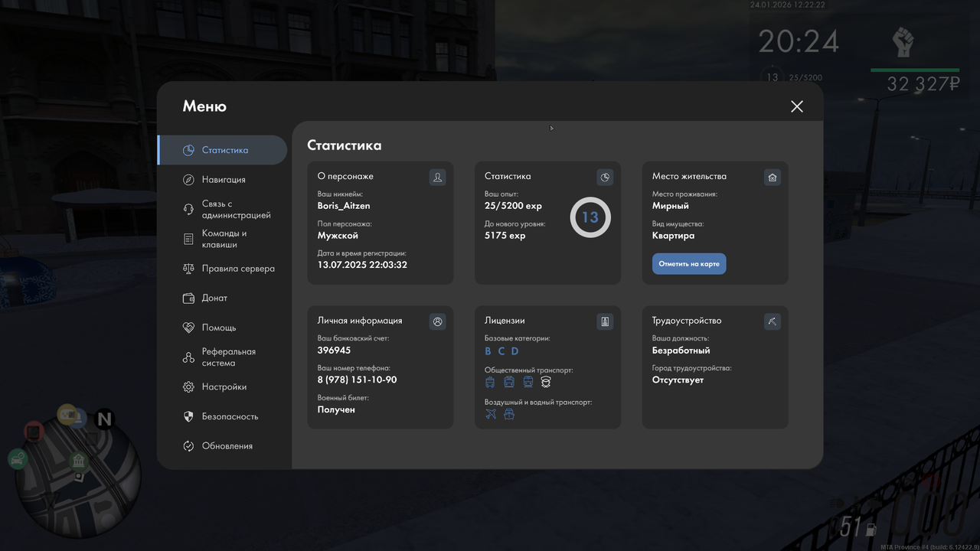Click the 25/5200 exp value in Статистика card
This screenshot has height=551, width=980.
point(513,206)
